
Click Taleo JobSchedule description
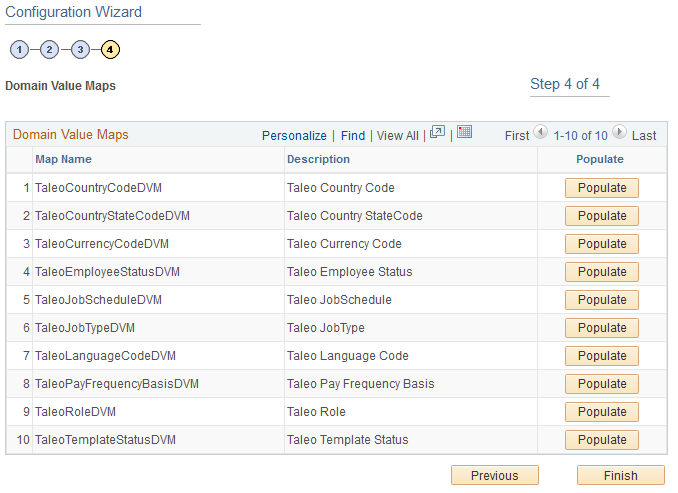click(339, 300)
